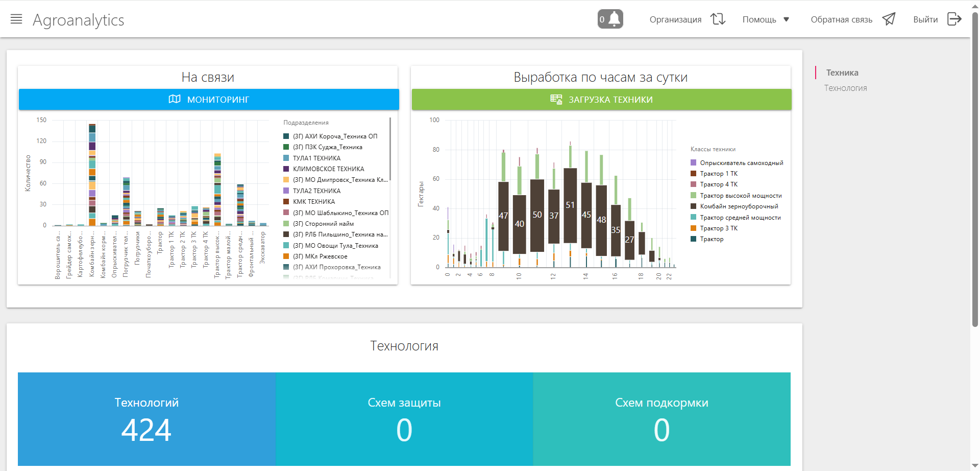Screen dimensions: 980x471
Task: Click the Схем защиты tile
Action: [x=404, y=419]
